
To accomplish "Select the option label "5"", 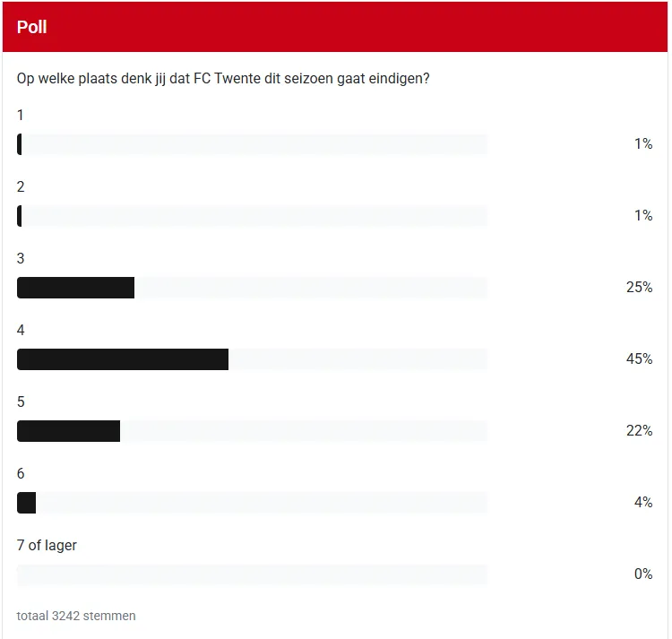I will tap(21, 402).
